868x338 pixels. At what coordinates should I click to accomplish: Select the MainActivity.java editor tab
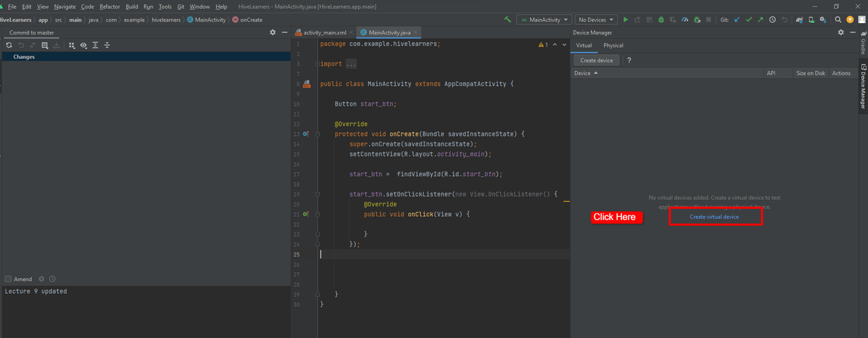pos(390,32)
